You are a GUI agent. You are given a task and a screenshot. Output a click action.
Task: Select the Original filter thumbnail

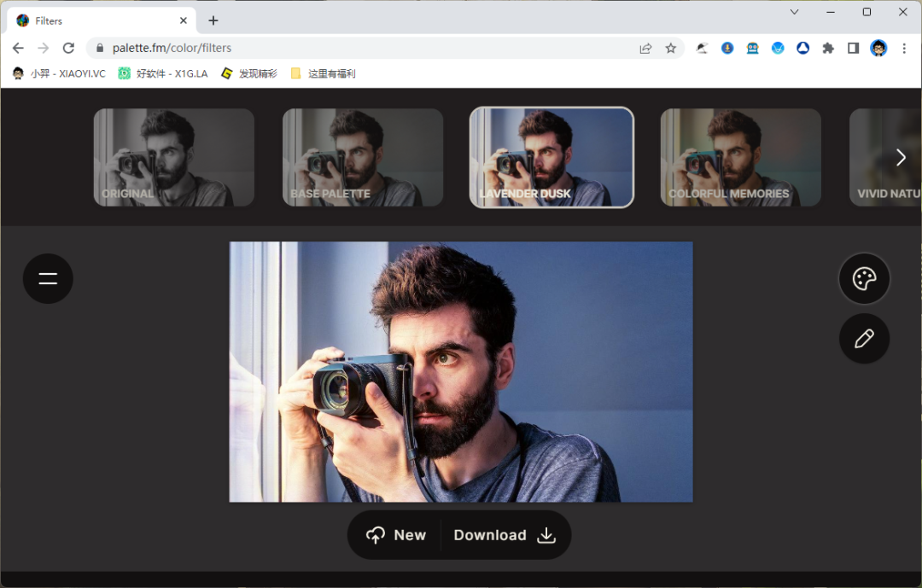coord(174,158)
